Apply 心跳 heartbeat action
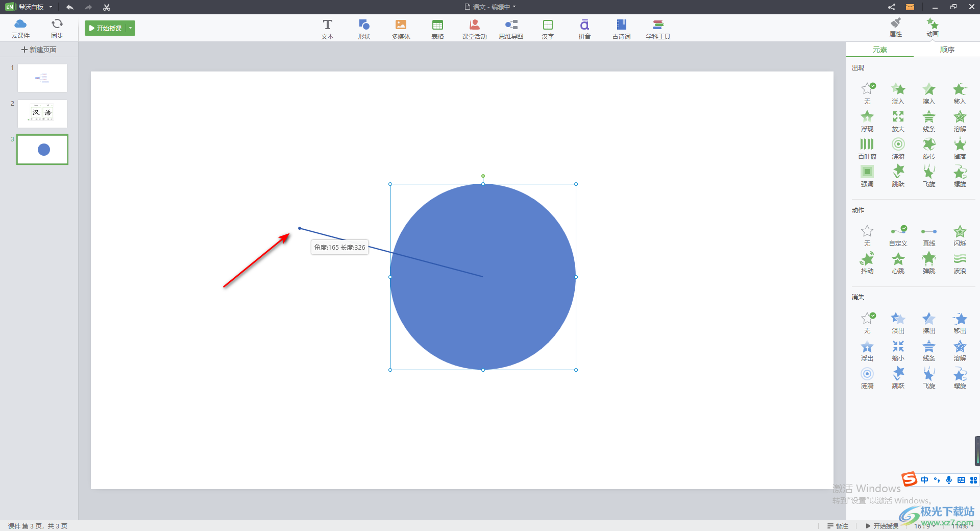Screen dimensions: 980x531 (898, 263)
